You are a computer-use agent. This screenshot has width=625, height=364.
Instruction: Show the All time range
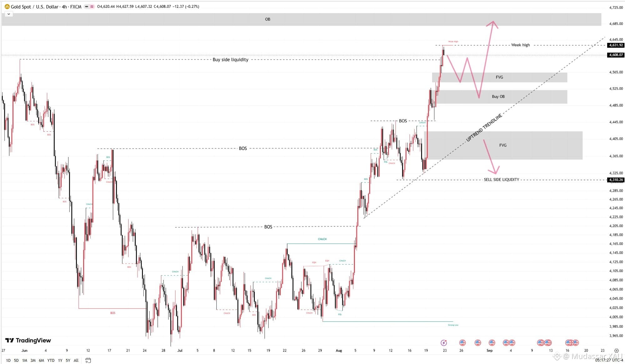[x=76, y=360]
